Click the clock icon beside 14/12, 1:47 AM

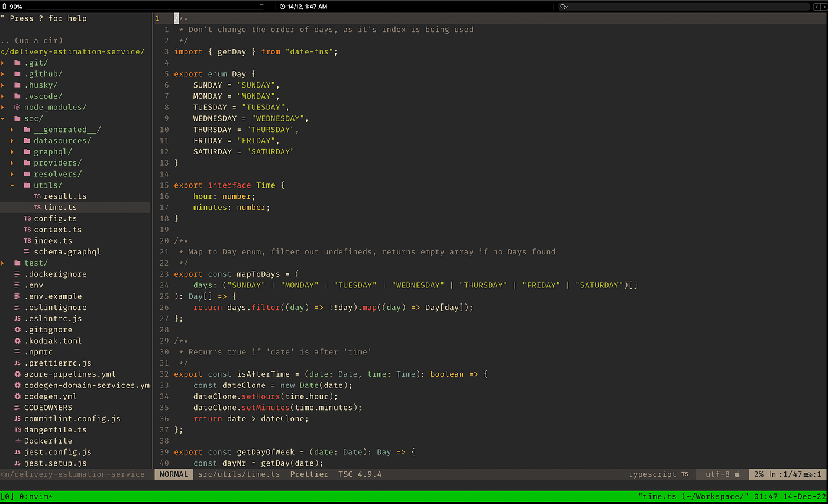click(x=282, y=7)
